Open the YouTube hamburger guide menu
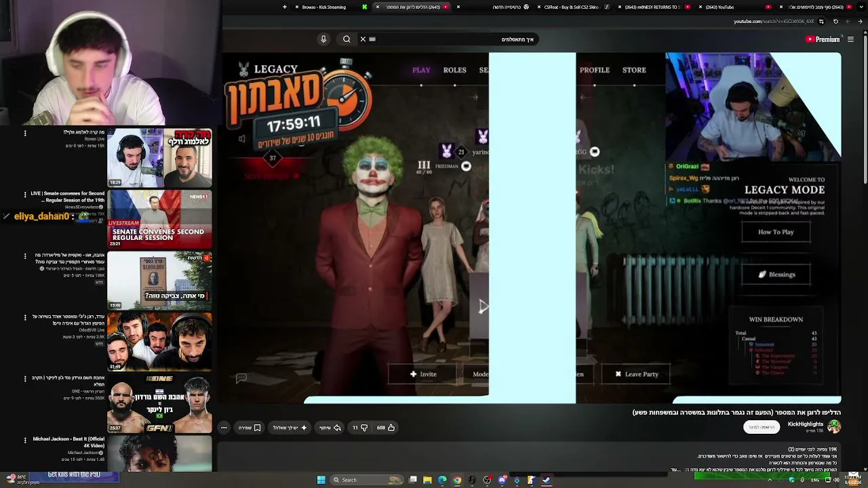 tap(850, 39)
